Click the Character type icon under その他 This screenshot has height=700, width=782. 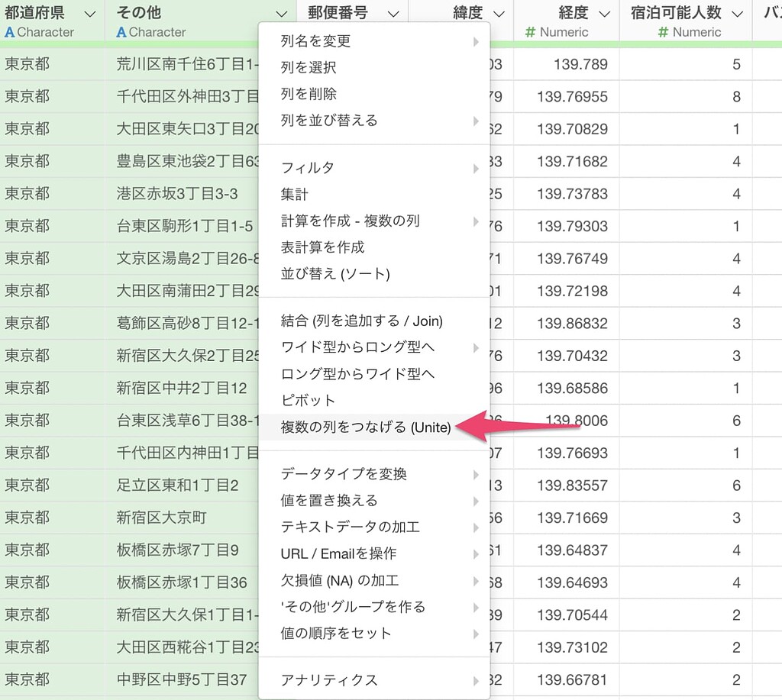(122, 32)
